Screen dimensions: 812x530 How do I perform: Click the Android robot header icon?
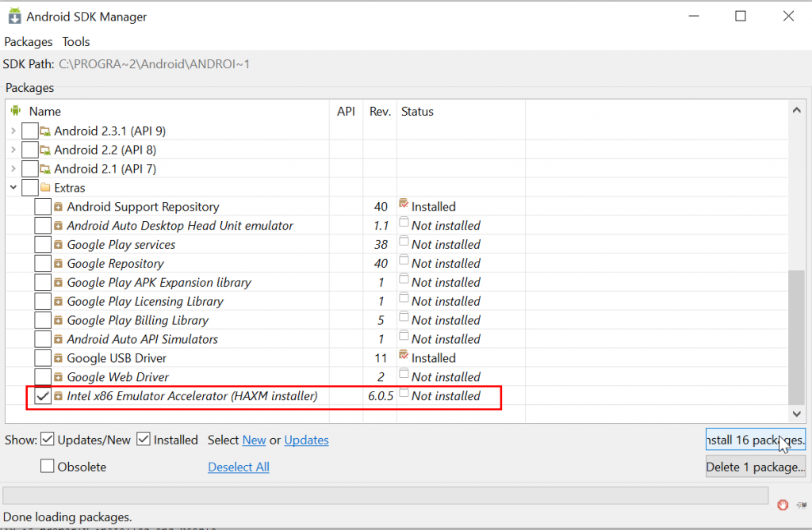coord(16,111)
